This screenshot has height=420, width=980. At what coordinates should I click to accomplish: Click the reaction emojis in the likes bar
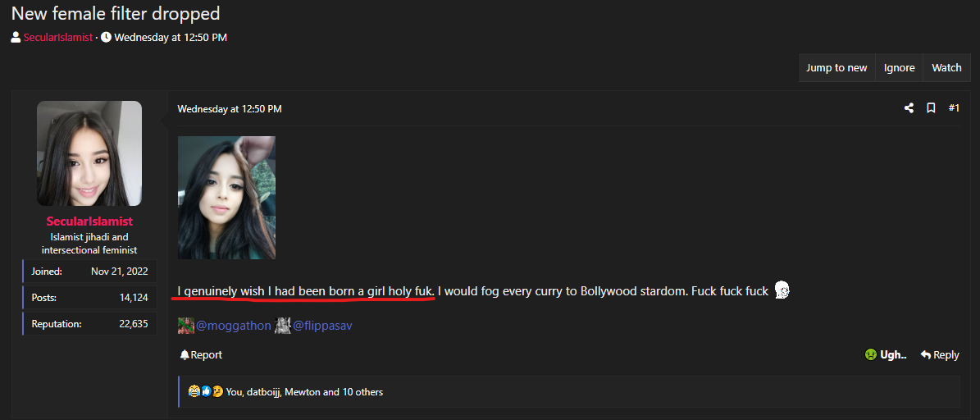point(205,391)
